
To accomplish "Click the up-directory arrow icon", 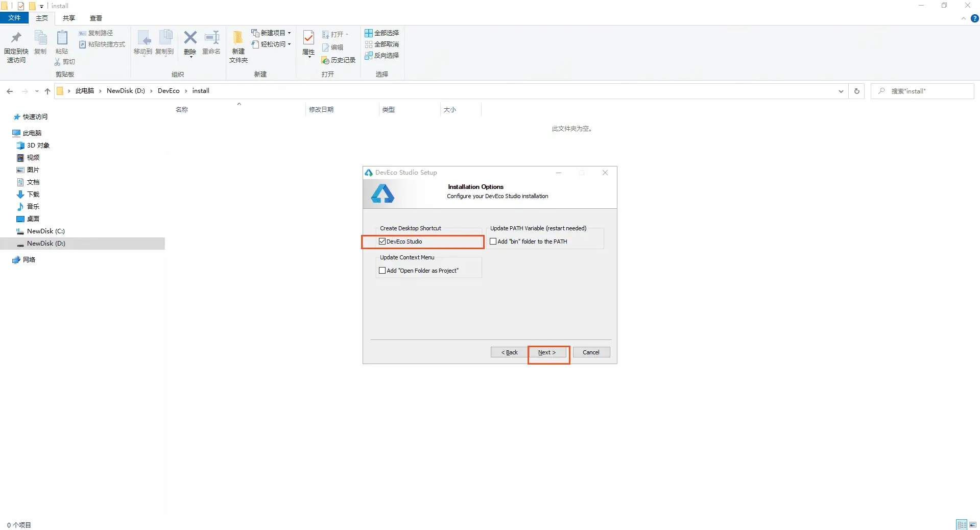I will 47,91.
